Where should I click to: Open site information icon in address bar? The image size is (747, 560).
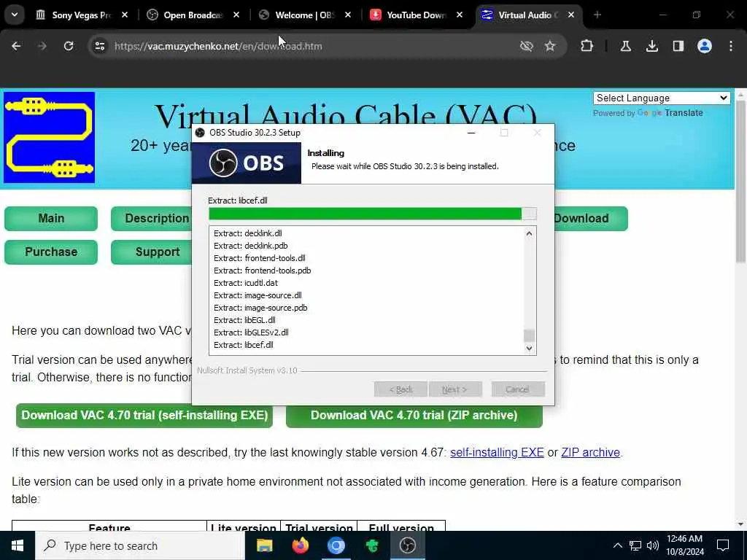click(99, 46)
